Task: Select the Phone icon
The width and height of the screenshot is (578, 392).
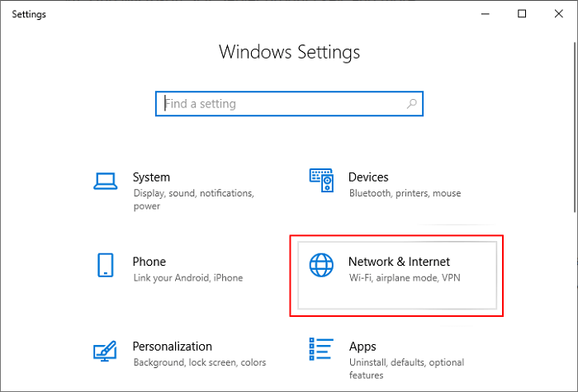Action: (105, 265)
